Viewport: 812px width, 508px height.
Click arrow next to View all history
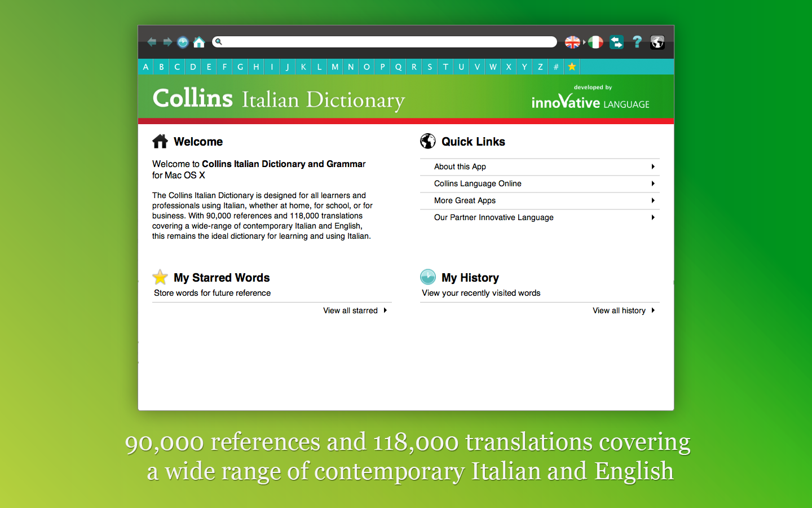coord(653,310)
